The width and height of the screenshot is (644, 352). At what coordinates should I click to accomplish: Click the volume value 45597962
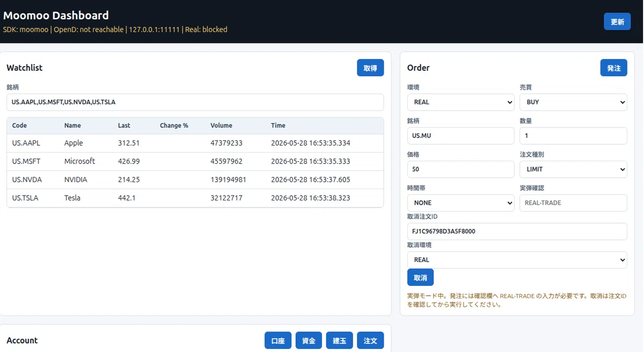(x=226, y=161)
